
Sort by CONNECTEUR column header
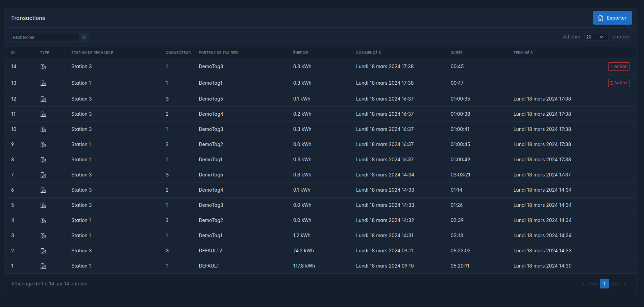click(x=178, y=53)
